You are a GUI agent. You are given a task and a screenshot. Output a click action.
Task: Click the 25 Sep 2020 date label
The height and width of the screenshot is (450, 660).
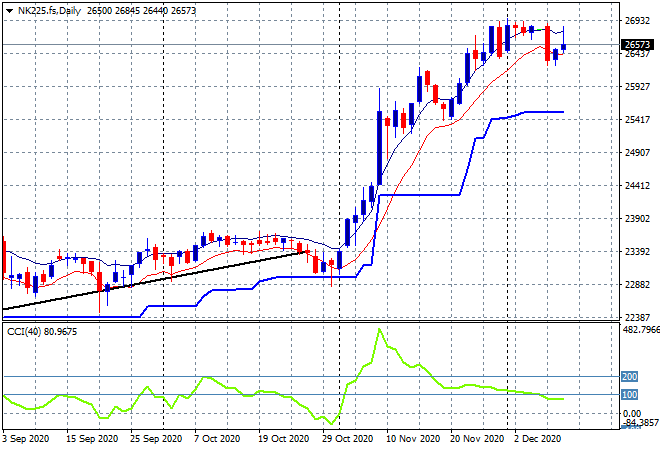click(156, 439)
